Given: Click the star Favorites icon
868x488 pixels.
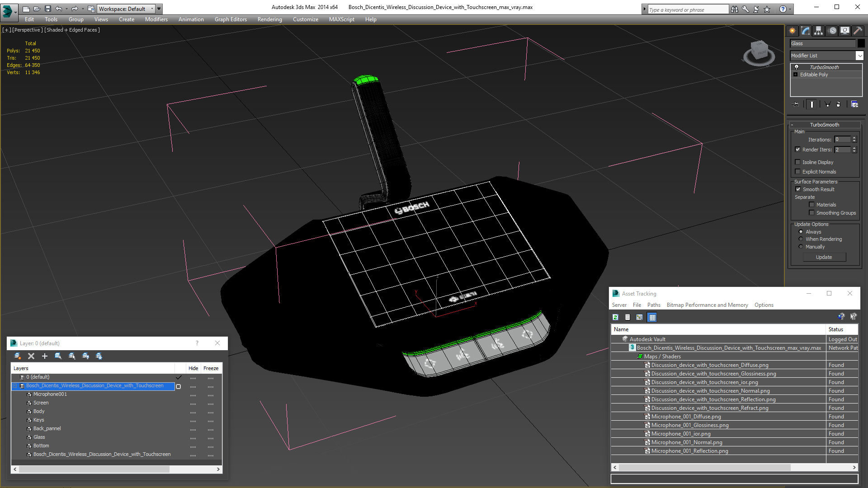Looking at the screenshot, I should pos(767,9).
